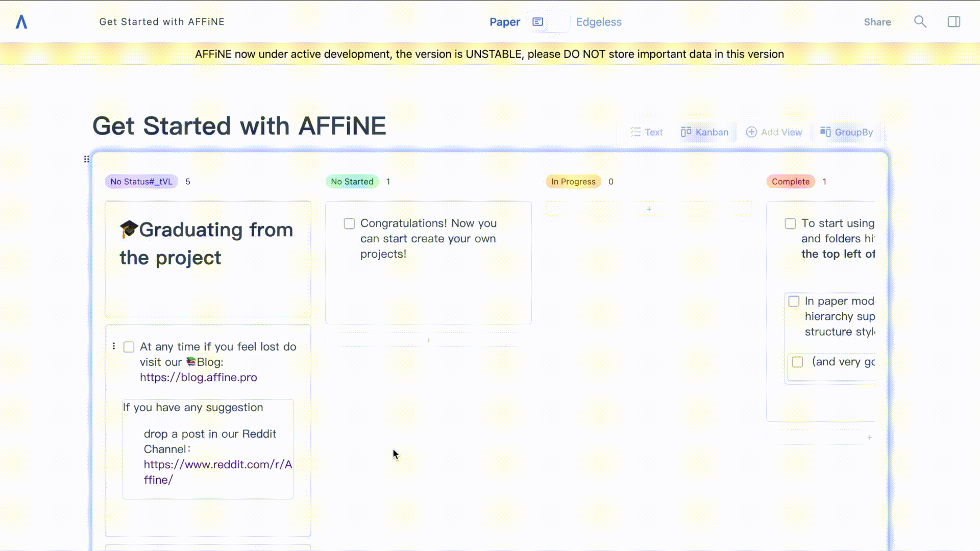Toggle first checkbox in Complete column
This screenshot has height=551, width=980.
[790, 223]
